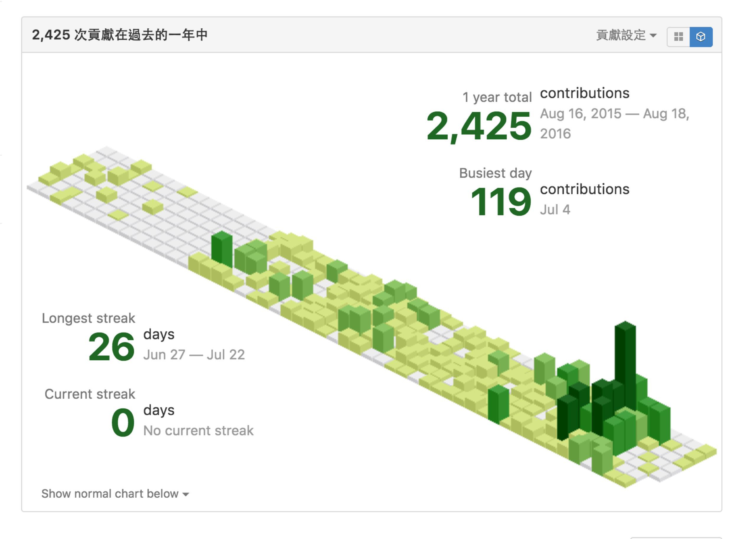Click the 26 days longest streak number

pos(111,347)
